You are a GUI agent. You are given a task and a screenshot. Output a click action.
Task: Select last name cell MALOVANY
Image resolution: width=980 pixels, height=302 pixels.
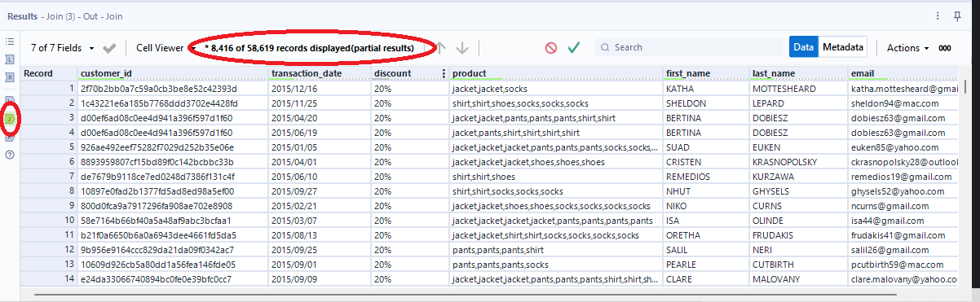click(x=798, y=279)
